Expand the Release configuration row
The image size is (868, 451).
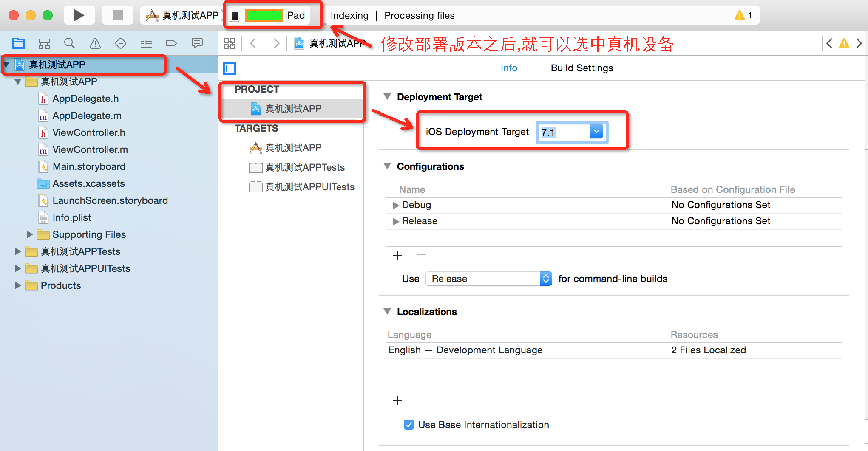(x=396, y=221)
